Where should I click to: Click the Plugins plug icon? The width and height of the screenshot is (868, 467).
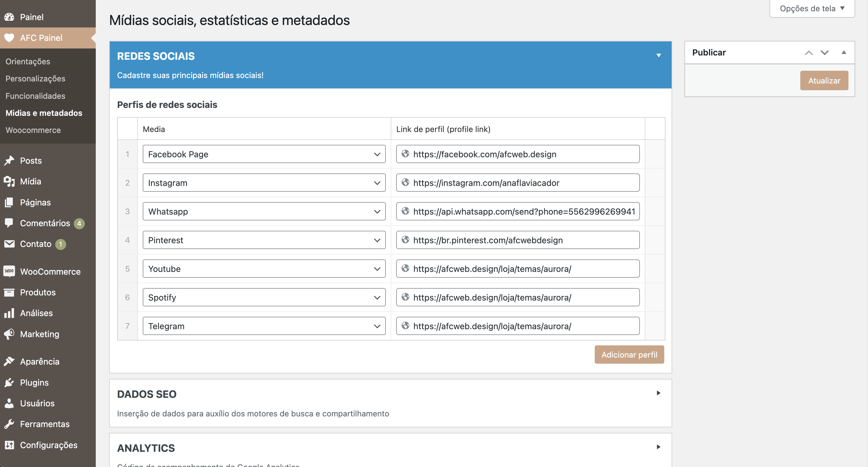click(9, 383)
